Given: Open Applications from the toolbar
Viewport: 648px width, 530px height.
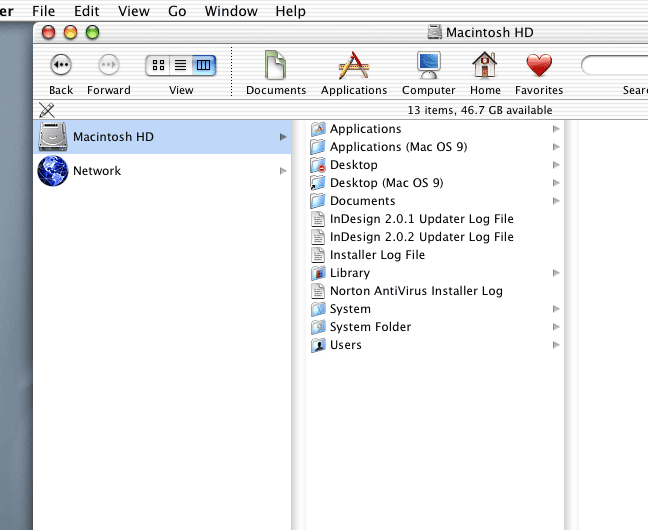Looking at the screenshot, I should tap(353, 65).
